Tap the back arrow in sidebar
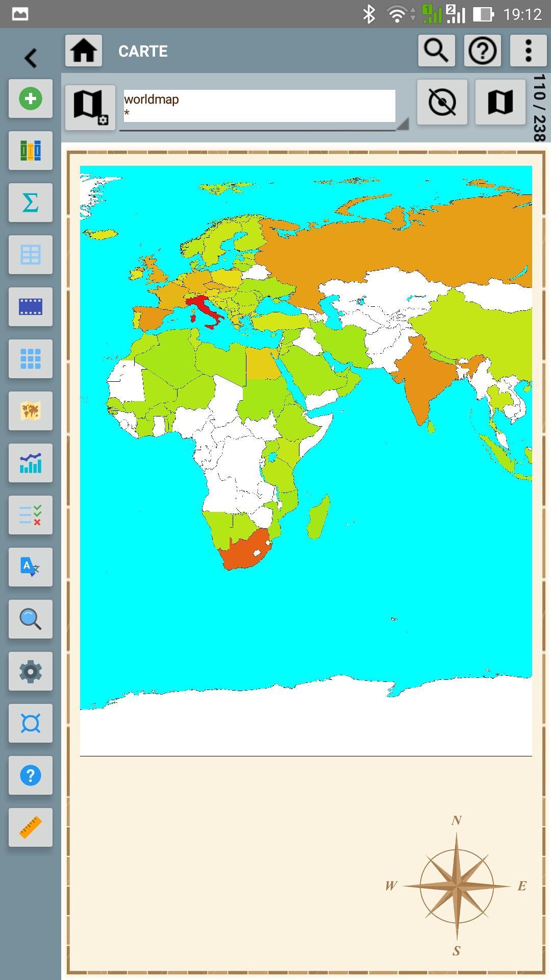Image resolution: width=551 pixels, height=980 pixels. (x=31, y=58)
